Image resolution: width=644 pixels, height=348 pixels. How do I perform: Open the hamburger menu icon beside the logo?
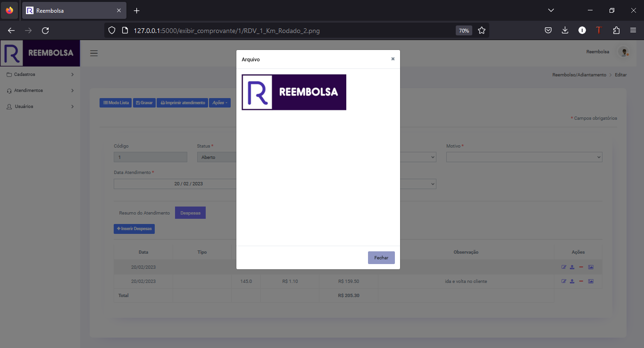tap(94, 53)
